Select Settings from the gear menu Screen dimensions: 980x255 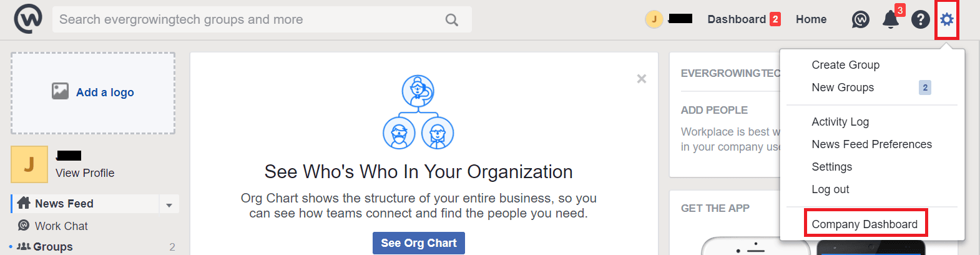pos(831,167)
